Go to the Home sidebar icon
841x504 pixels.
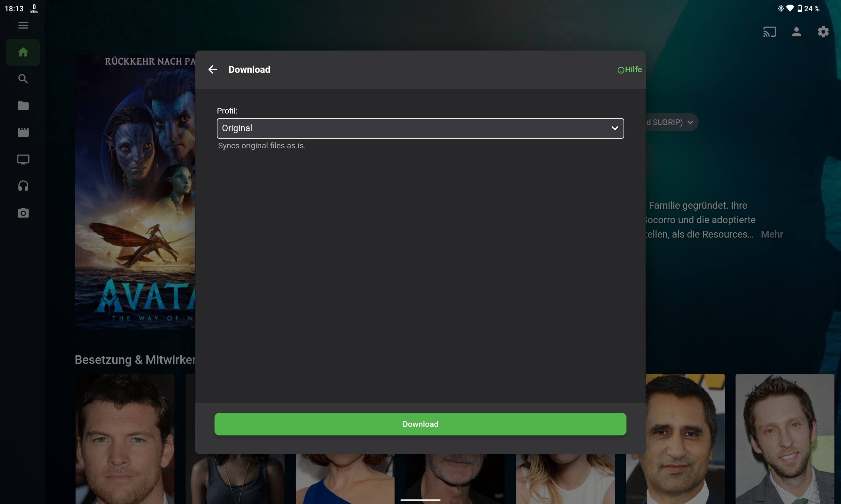coord(23,52)
